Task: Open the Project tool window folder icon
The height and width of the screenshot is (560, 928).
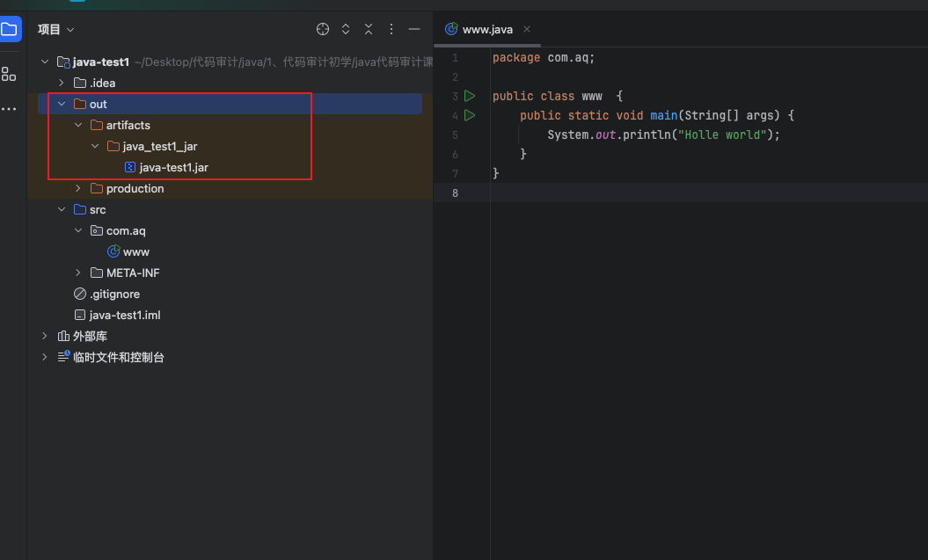Action: click(x=9, y=29)
